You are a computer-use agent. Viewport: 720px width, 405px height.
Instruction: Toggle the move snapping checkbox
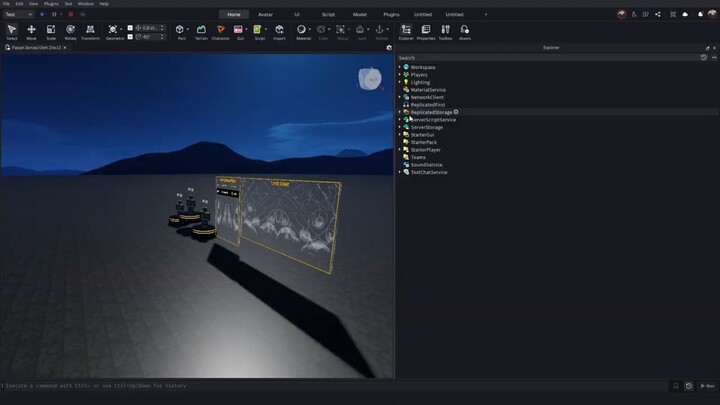pos(130,28)
